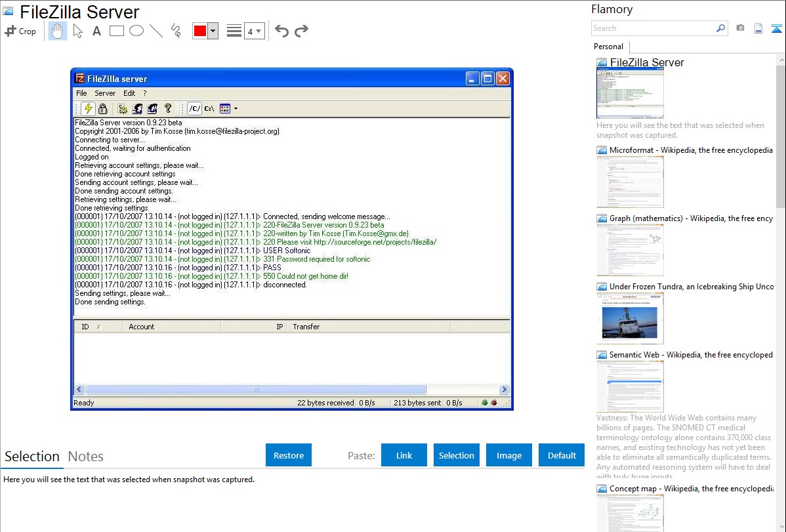Select the straight line tool

click(x=156, y=31)
